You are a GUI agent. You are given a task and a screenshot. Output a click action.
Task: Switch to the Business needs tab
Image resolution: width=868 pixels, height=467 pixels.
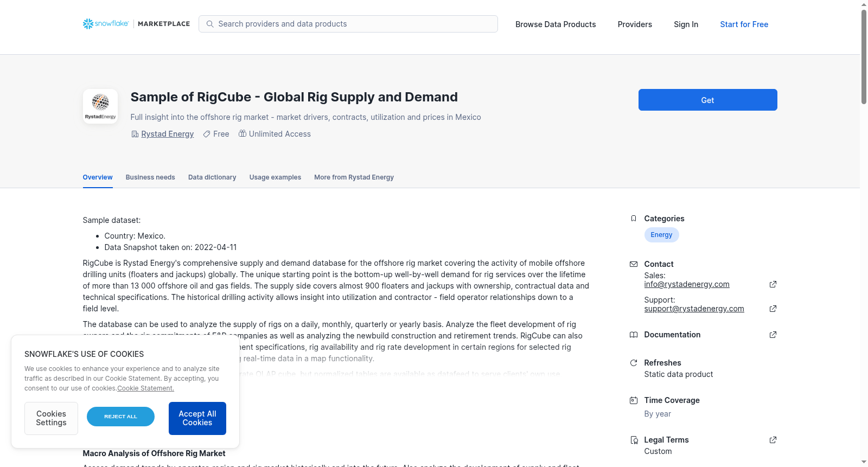point(150,177)
